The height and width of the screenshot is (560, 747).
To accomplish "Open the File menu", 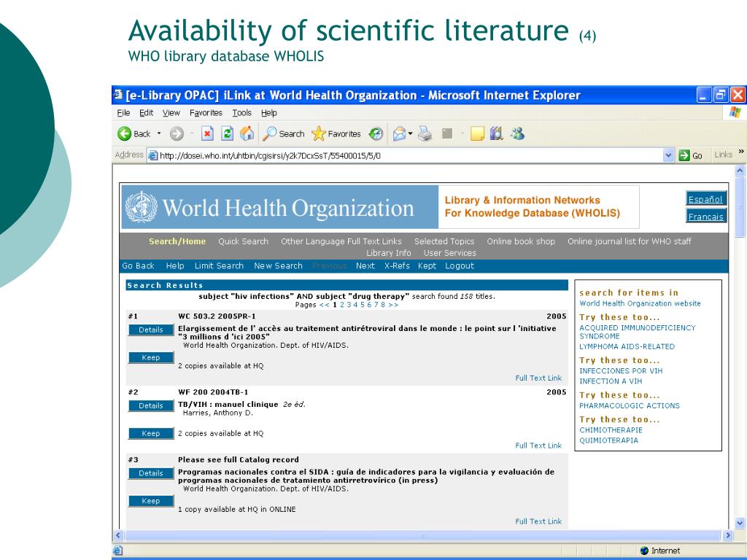I will click(x=123, y=113).
